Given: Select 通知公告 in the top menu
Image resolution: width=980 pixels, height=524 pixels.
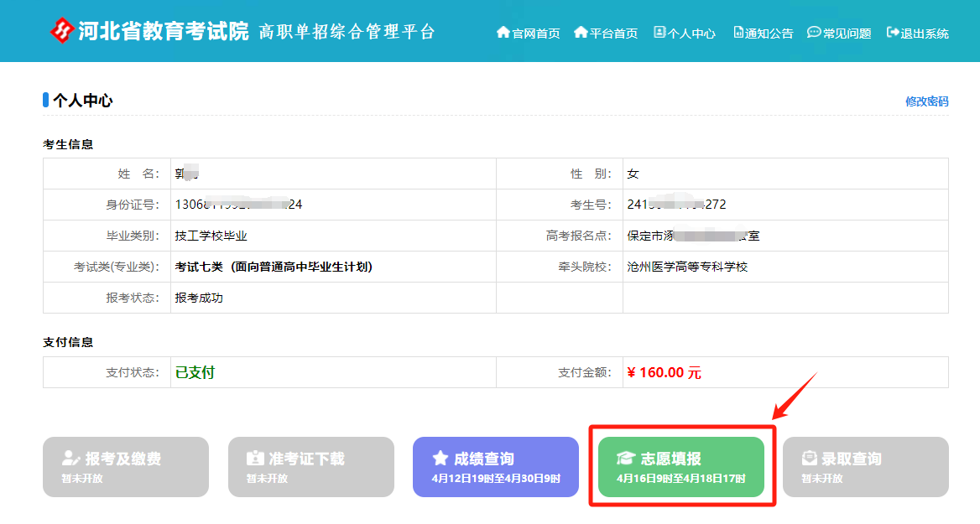Looking at the screenshot, I should (769, 34).
